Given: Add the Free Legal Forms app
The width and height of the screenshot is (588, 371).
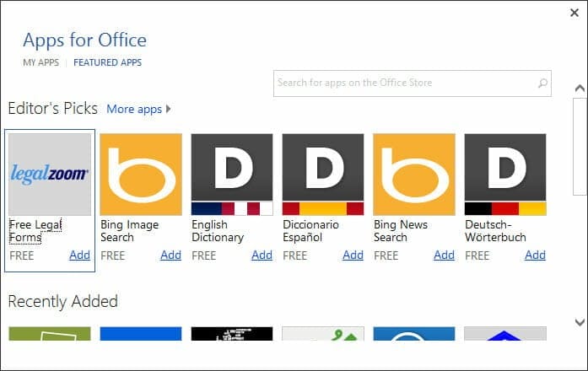Looking at the screenshot, I should 79,255.
